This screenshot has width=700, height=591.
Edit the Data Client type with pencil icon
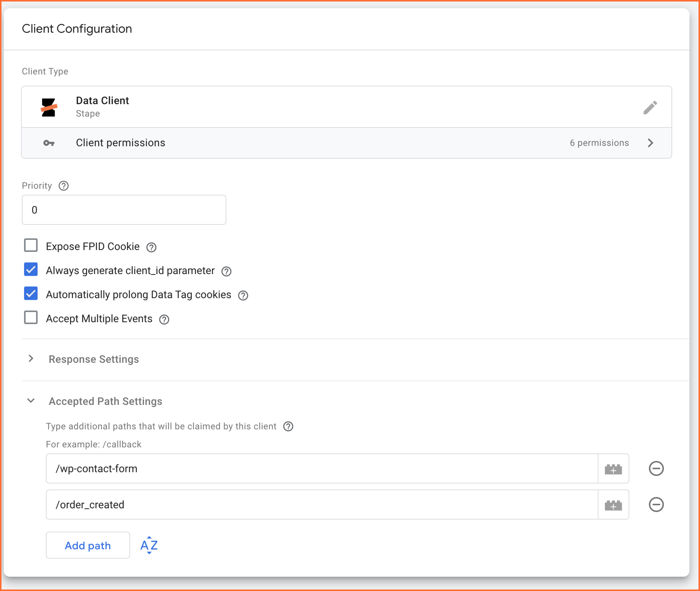(x=650, y=108)
